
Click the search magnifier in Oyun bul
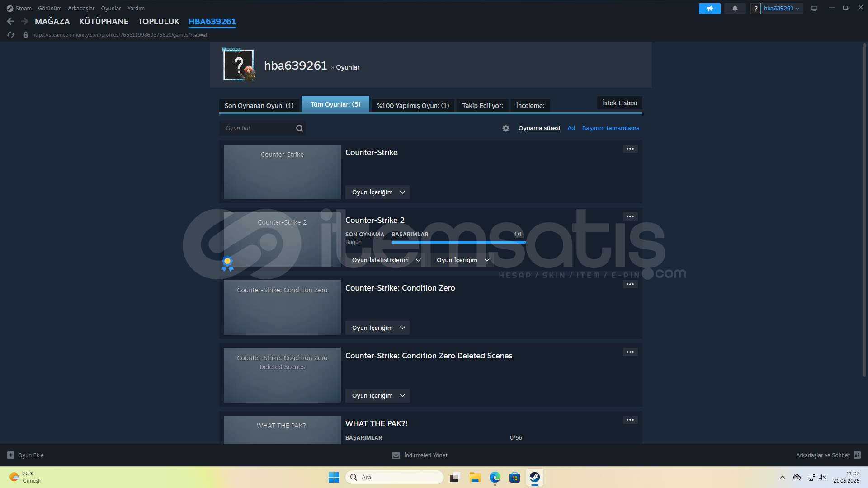299,128
